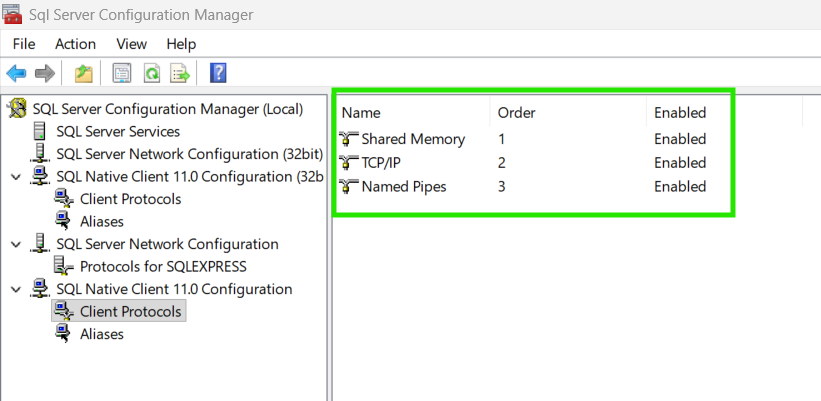
Task: Collapse the bottom SQL Native Client 11.0 Configuration node
Action: coord(16,289)
